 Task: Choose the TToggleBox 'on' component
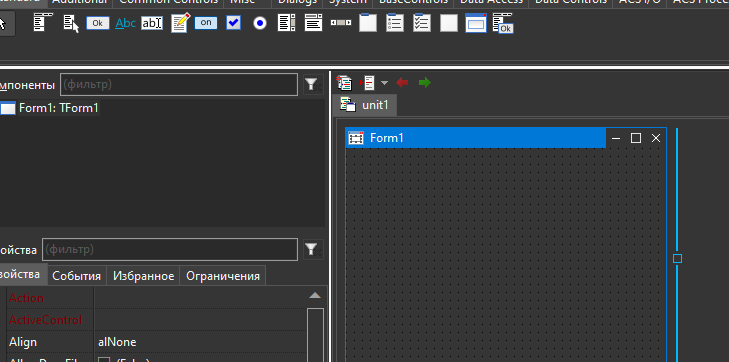pos(206,23)
